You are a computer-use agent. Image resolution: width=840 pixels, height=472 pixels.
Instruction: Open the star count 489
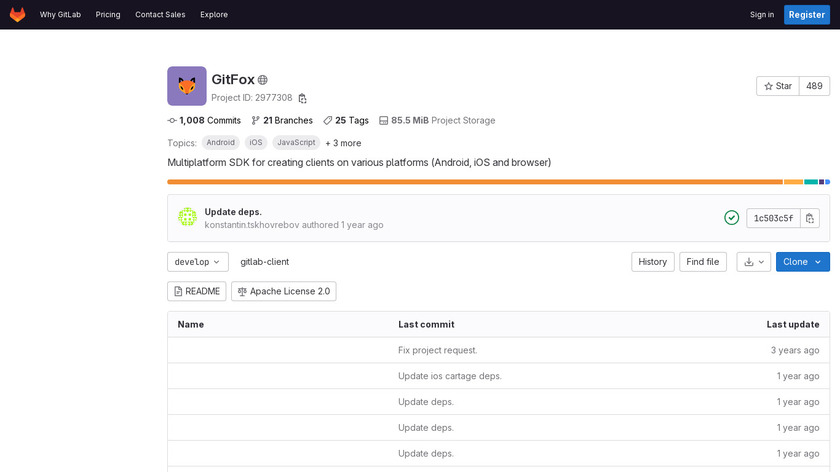click(814, 86)
